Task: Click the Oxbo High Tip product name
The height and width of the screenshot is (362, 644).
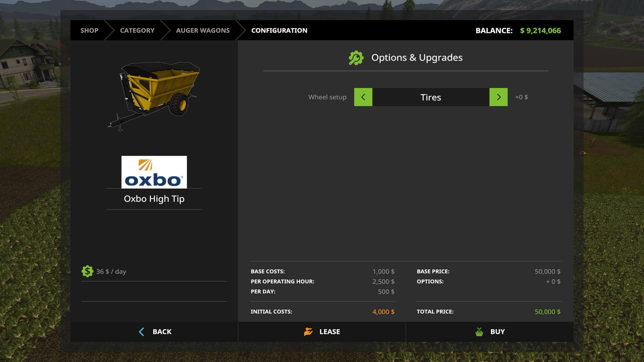Action: [154, 199]
